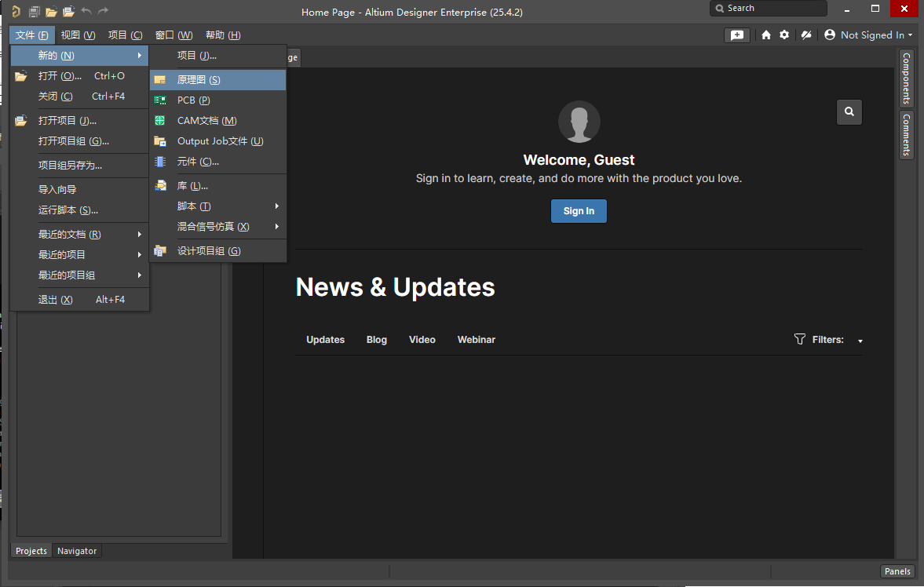Image resolution: width=924 pixels, height=587 pixels.
Task: Choose 打开项目 (J)... from the file menu
Action: [x=79, y=121]
